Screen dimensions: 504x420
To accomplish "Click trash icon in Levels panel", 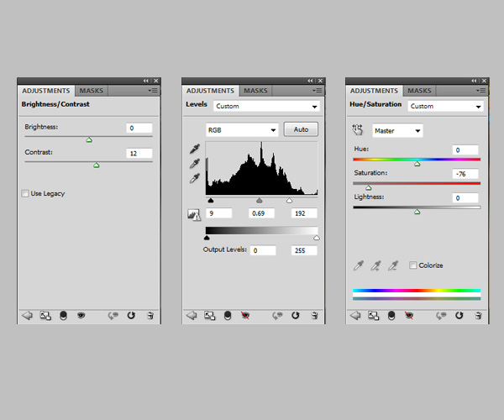I will [x=314, y=316].
